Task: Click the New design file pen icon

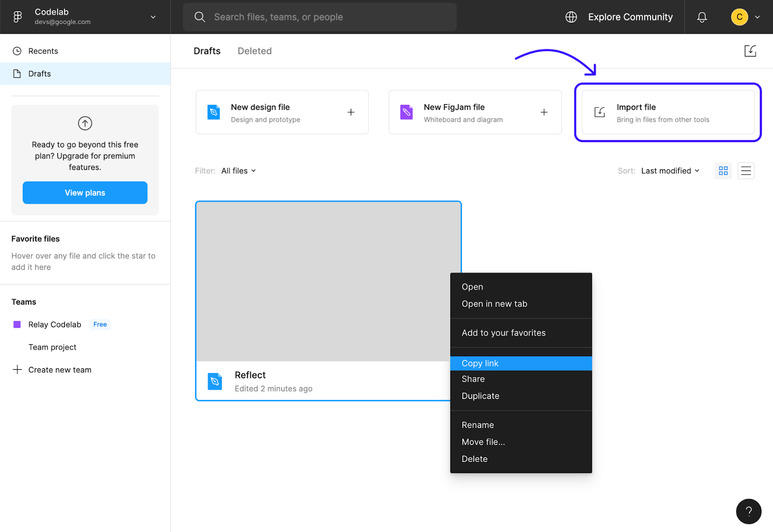Action: click(x=214, y=112)
